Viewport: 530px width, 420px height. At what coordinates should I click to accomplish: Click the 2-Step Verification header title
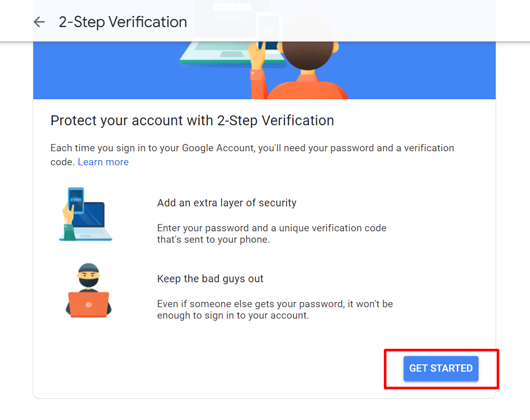click(x=123, y=22)
